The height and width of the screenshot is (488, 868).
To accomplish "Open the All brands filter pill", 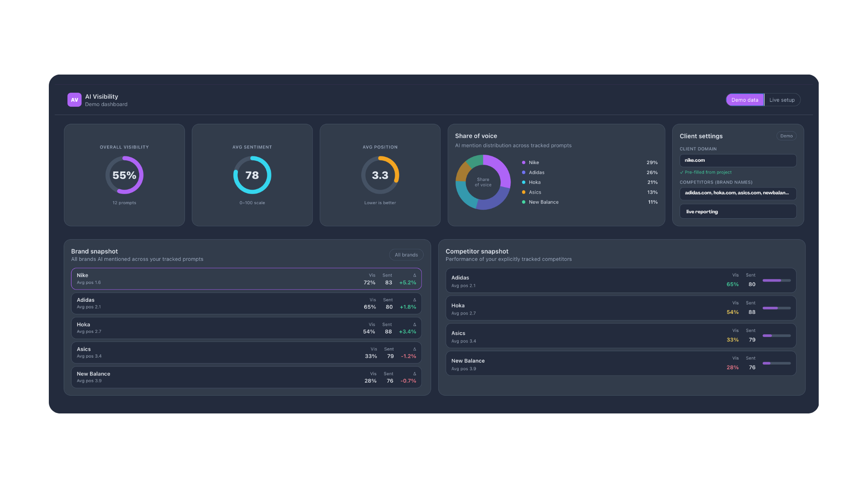I will 406,255.
